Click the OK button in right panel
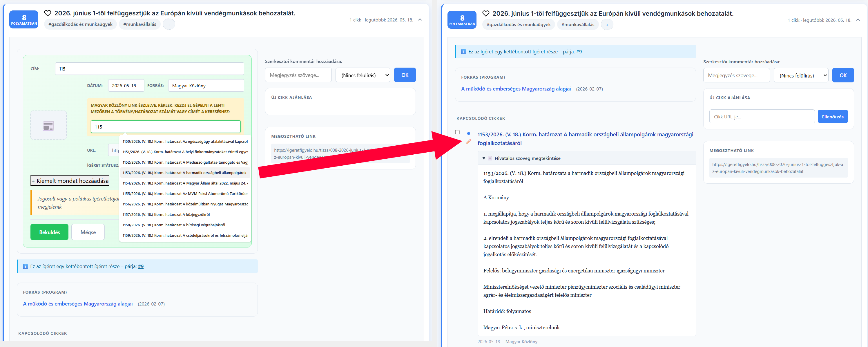This screenshot has width=868, height=347. (843, 75)
